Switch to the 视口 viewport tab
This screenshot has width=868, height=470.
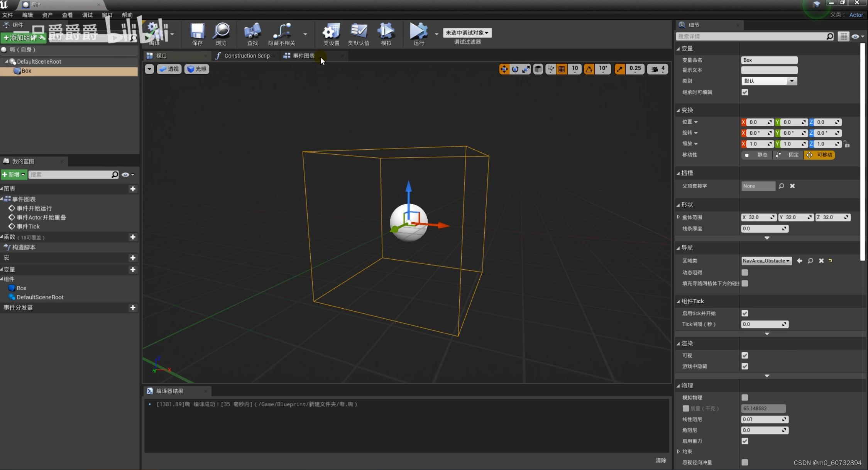coord(162,56)
